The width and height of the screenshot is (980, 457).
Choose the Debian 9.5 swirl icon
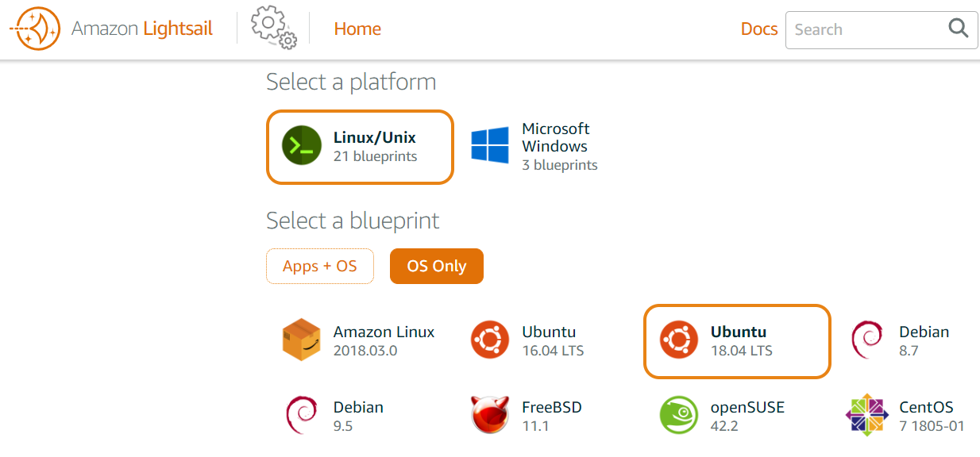coord(302,415)
